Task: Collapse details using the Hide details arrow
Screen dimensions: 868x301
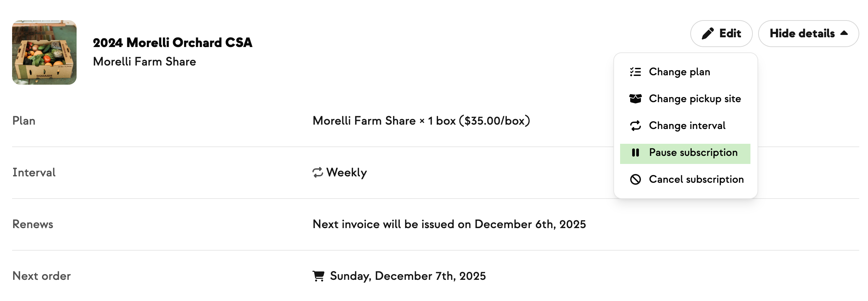Action: [844, 33]
